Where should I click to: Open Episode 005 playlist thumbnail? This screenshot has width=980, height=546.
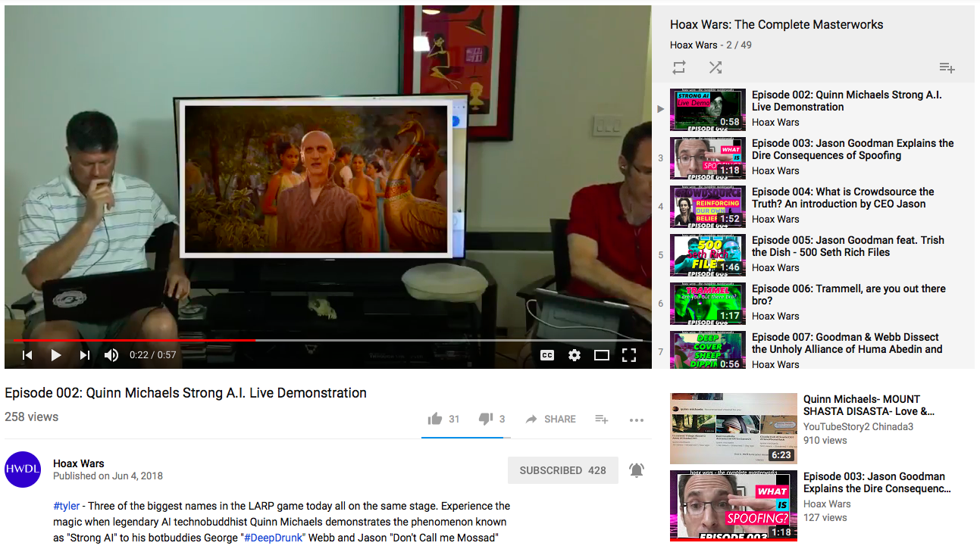pyautogui.click(x=708, y=254)
